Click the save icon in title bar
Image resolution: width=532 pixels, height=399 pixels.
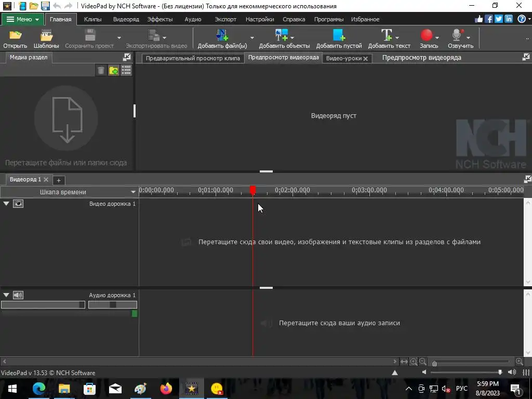click(x=45, y=6)
